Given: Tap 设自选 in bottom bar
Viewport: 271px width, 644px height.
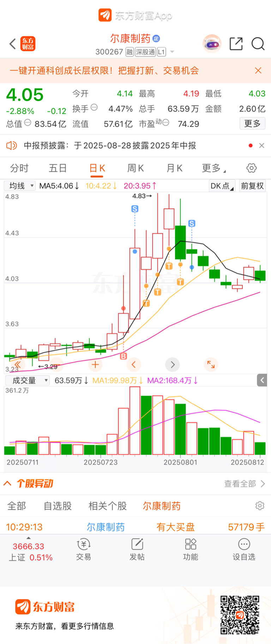Looking at the screenshot, I should 244,549.
